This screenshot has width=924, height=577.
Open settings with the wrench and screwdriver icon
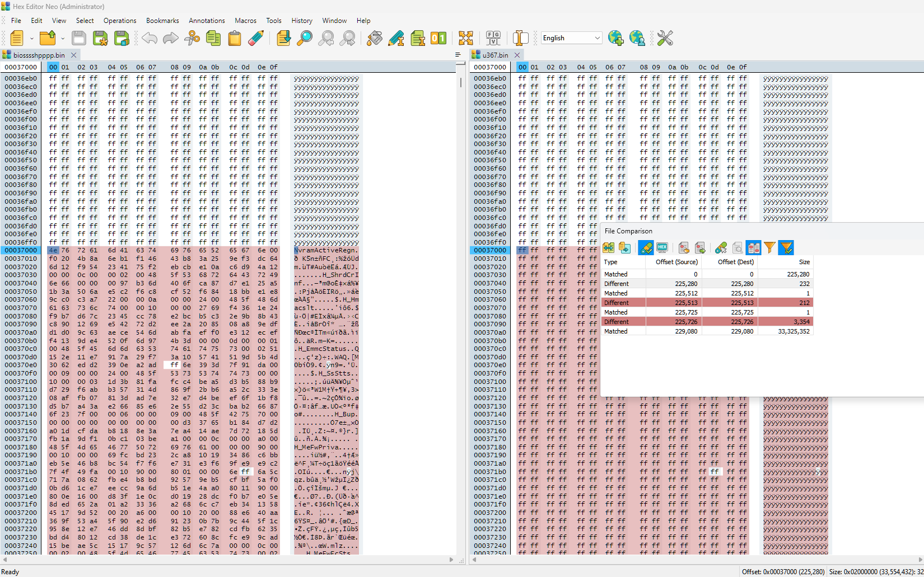click(665, 38)
